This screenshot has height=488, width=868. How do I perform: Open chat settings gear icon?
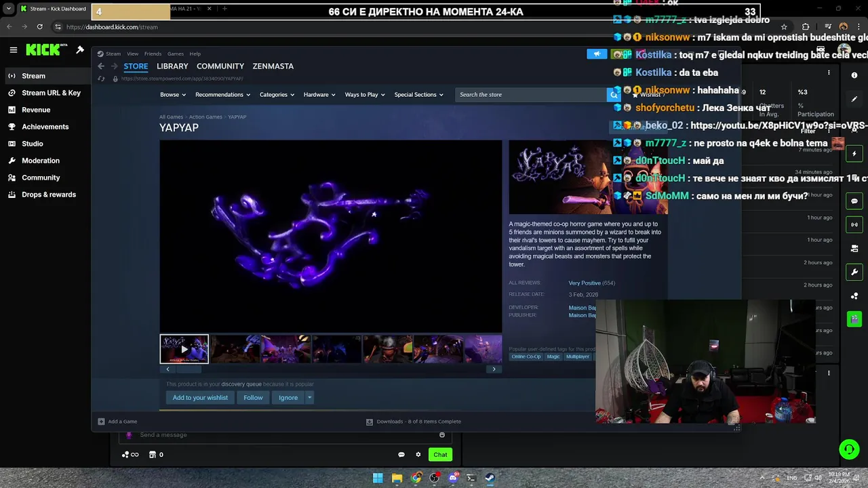click(x=418, y=455)
